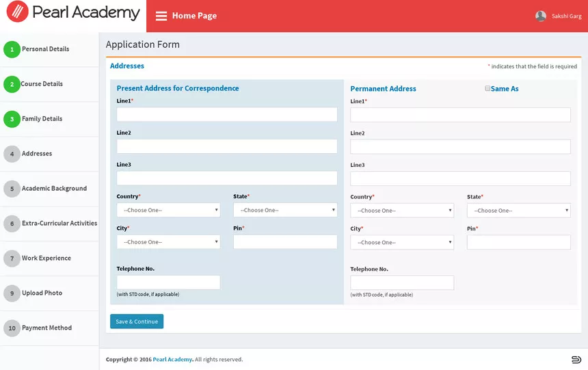Click the bottom-right footer logo icon
Image resolution: width=588 pixels, height=370 pixels.
click(576, 360)
